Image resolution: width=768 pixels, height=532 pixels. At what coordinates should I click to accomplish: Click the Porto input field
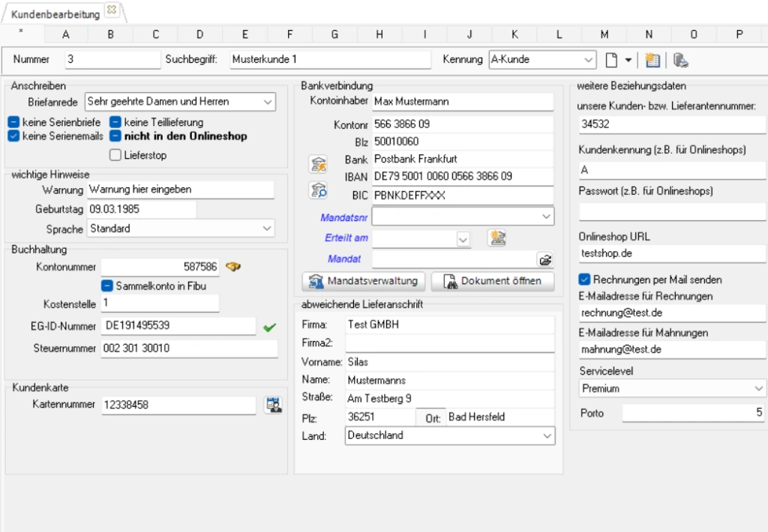[x=694, y=413]
